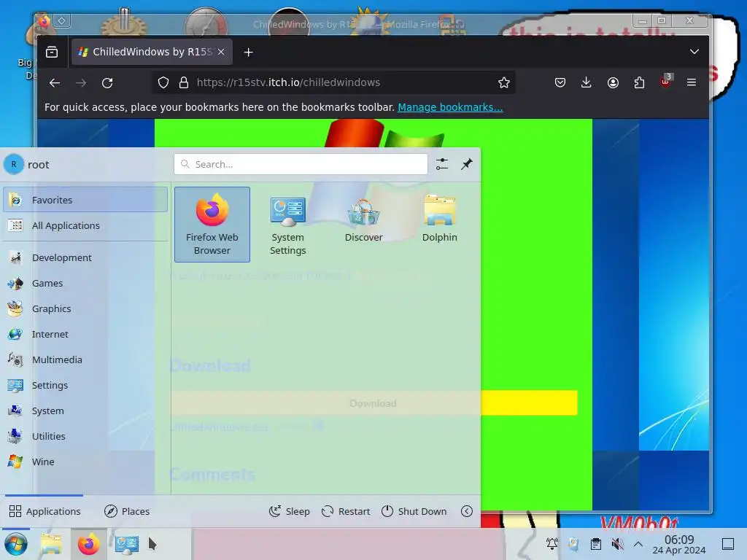Open tracking protection shield icon

click(163, 83)
